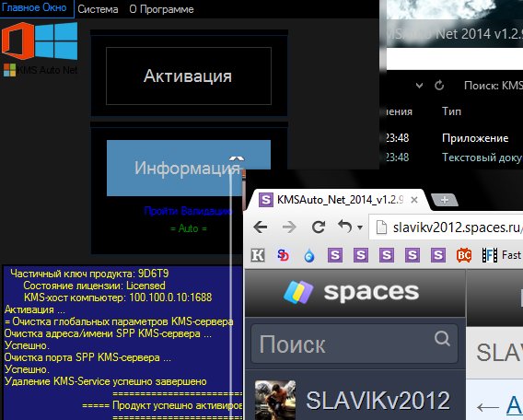The image size is (523, 420).
Task: Close the KMSAuto_Net_2014 browser tab
Action: point(414,200)
